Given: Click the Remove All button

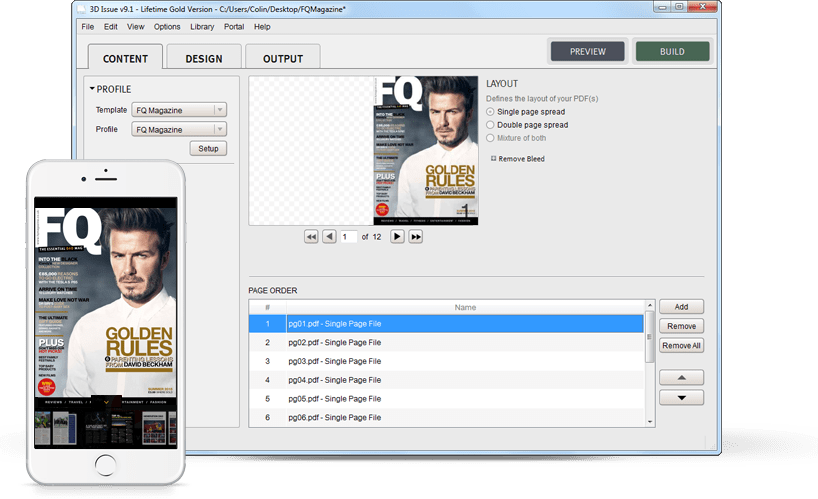Looking at the screenshot, I should point(681,345).
